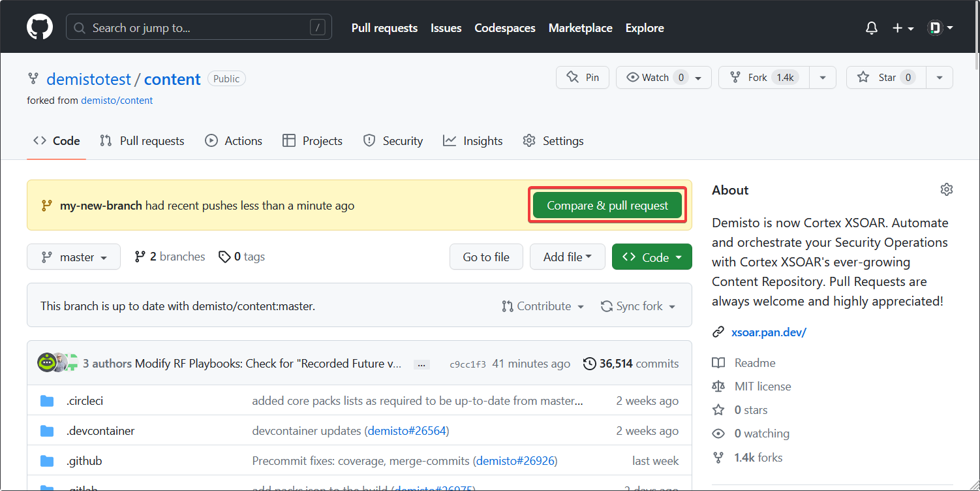Switch to the Security tab
The image size is (980, 491).
click(393, 141)
